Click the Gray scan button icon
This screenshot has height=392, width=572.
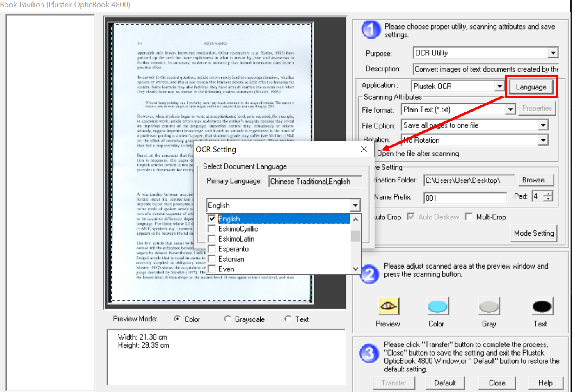pos(489,306)
